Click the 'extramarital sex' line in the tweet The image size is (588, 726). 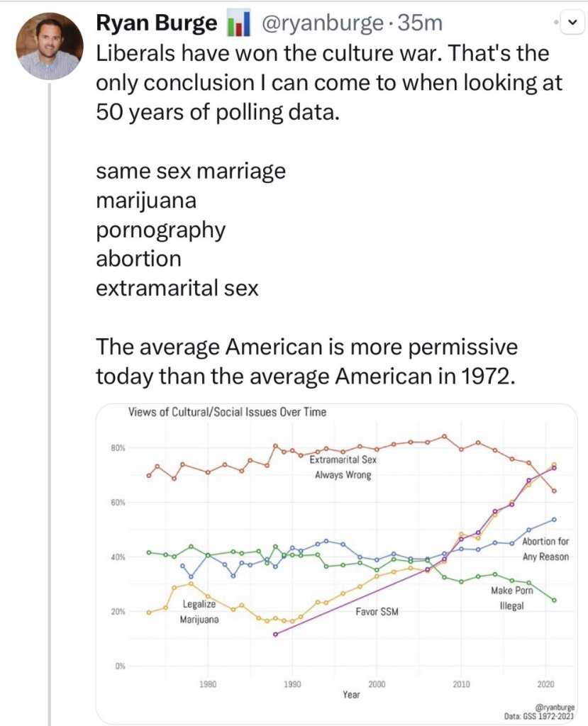pyautogui.click(x=177, y=289)
